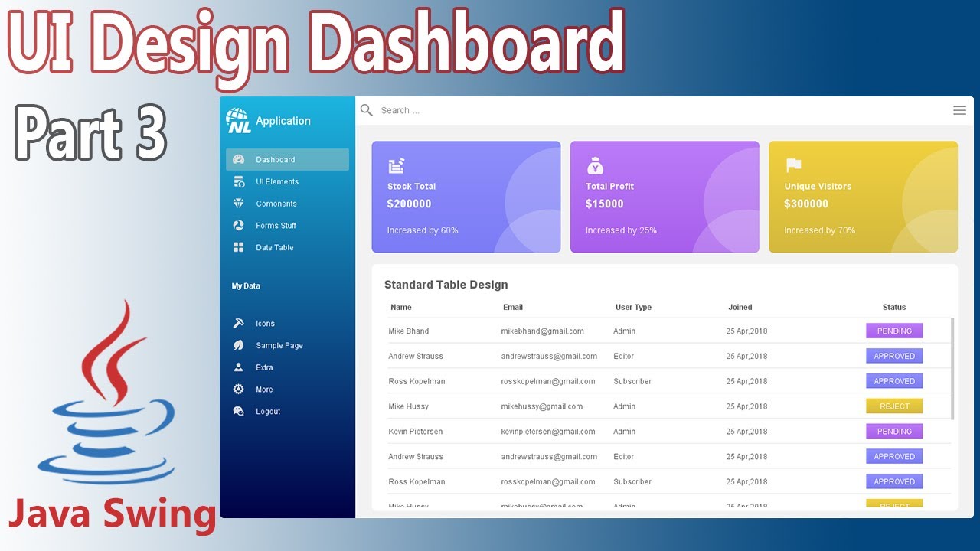Click the purple Total Profit card

[665, 197]
